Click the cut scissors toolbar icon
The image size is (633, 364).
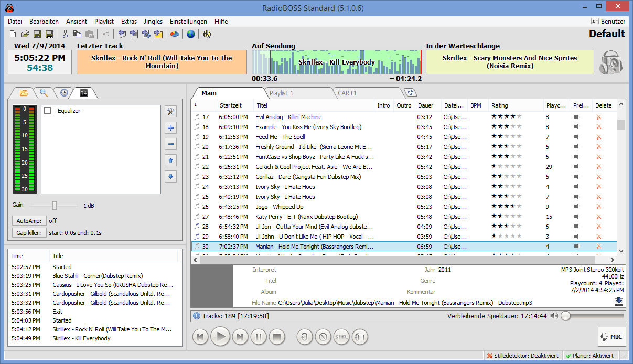pyautogui.click(x=65, y=34)
